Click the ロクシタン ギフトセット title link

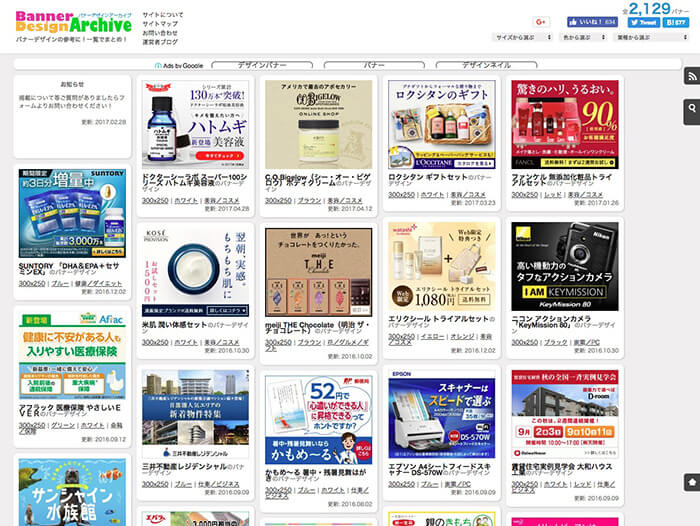(428, 177)
